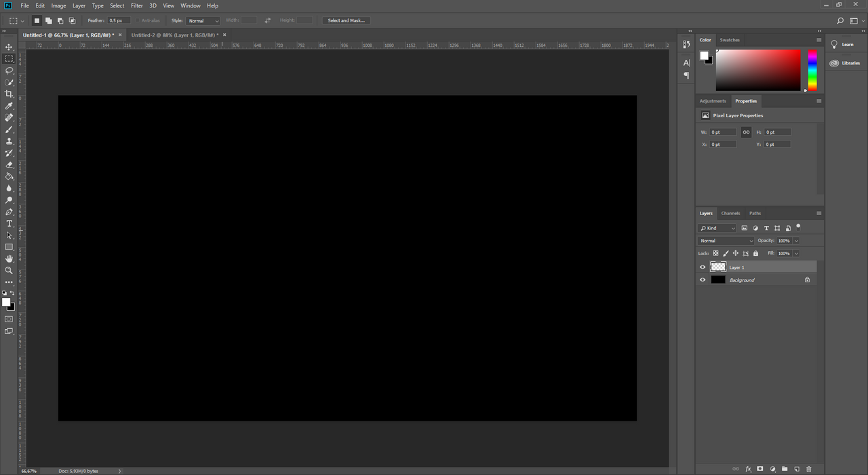The width and height of the screenshot is (868, 475).
Task: Open the Normal blend mode dropdown
Action: 726,241
